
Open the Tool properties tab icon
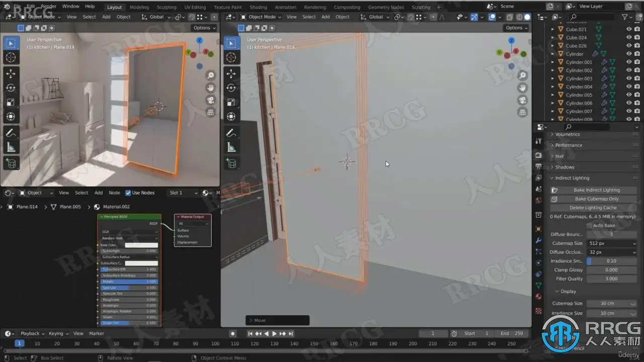[x=539, y=141]
